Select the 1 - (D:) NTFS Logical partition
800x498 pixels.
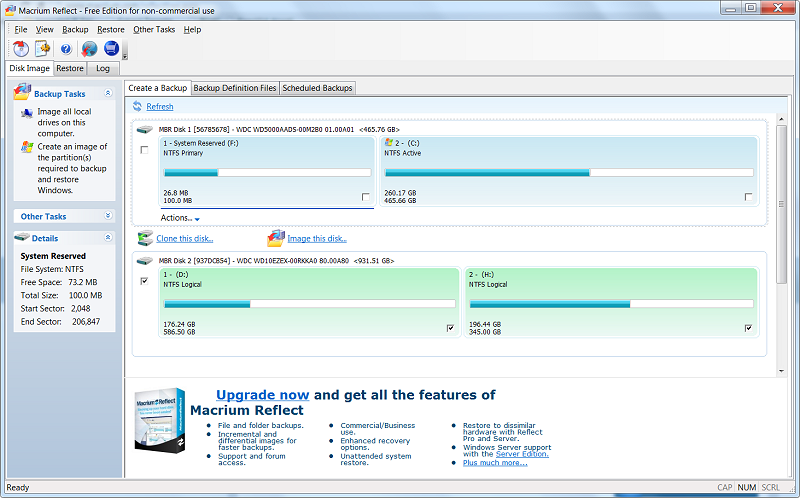pyautogui.click(x=310, y=302)
